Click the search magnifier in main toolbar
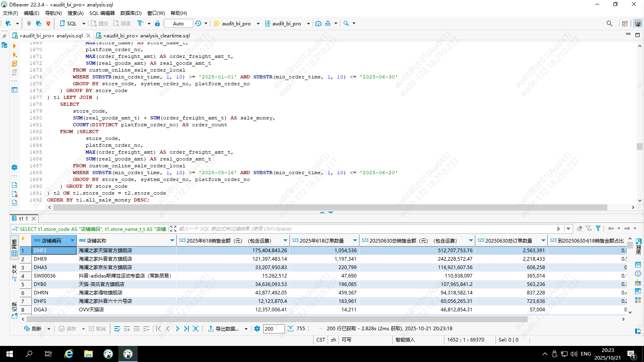 tap(346, 23)
